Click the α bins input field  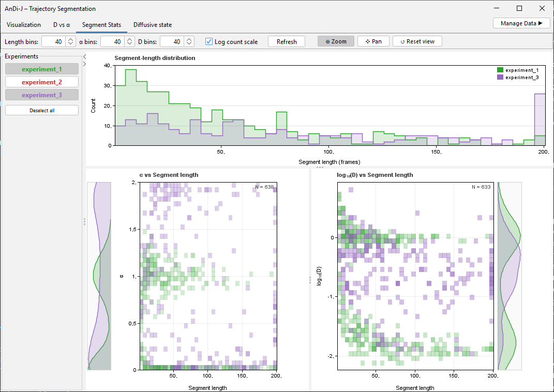pyautogui.click(x=112, y=42)
